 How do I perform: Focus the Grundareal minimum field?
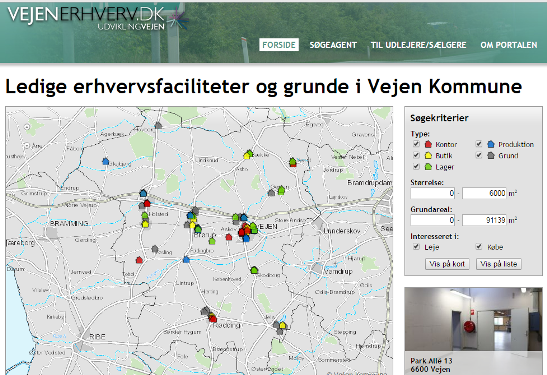(x=433, y=220)
